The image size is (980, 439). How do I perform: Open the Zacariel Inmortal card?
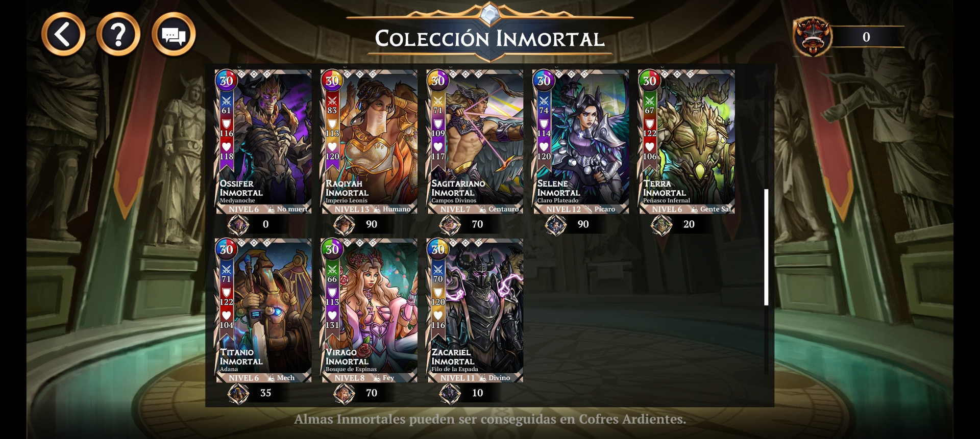coord(475,310)
